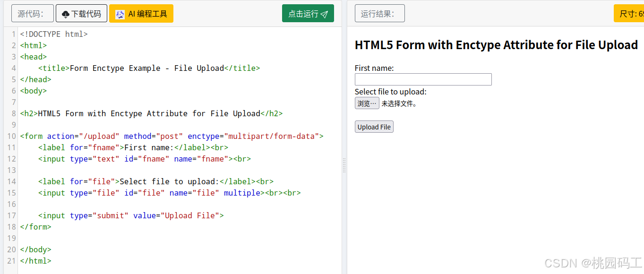Click the closing form tag on line 18
Viewport: 644px width, 274px height.
click(x=35, y=227)
